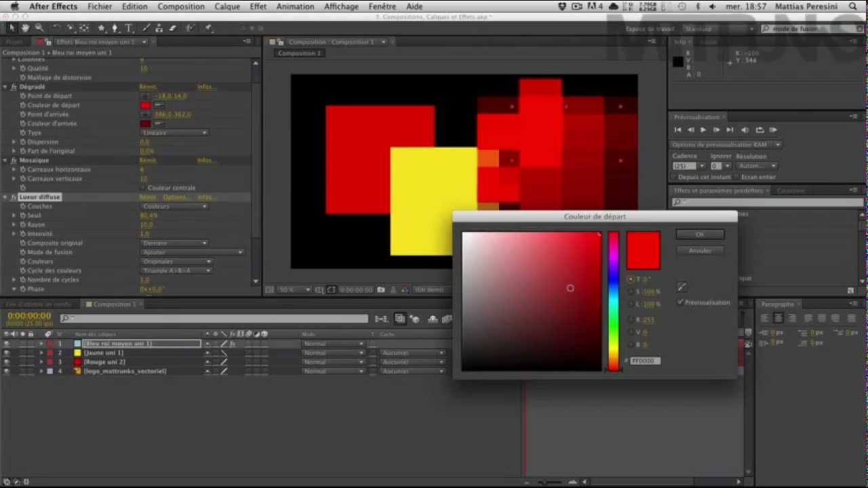Select the Selection arrow tool
Viewport: 868px width, 488px height.
pyautogui.click(x=12, y=28)
